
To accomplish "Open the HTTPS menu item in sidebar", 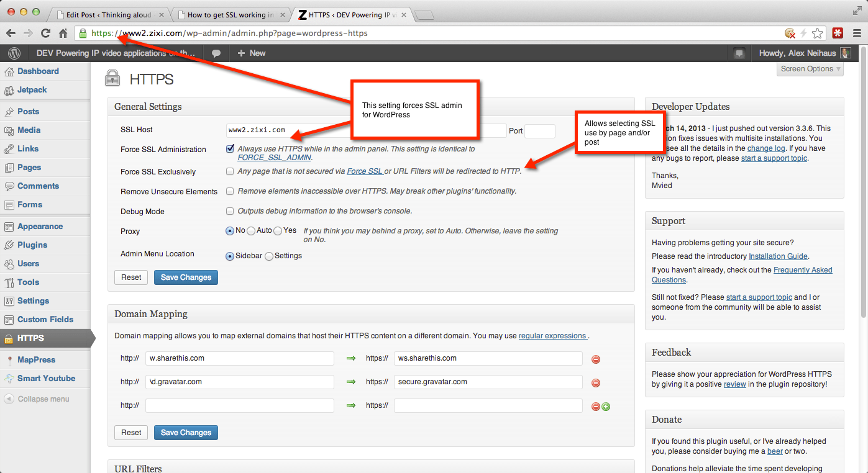I will 45,338.
